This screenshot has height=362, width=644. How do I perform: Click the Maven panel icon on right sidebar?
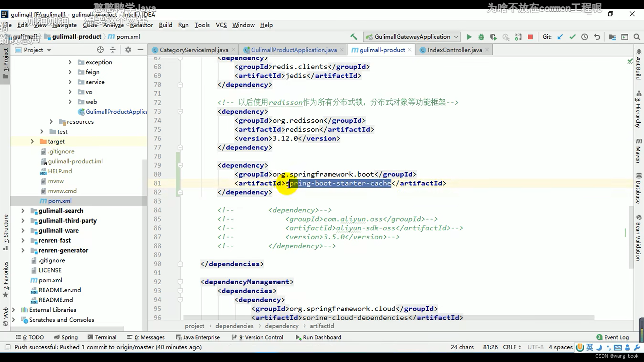tap(639, 148)
